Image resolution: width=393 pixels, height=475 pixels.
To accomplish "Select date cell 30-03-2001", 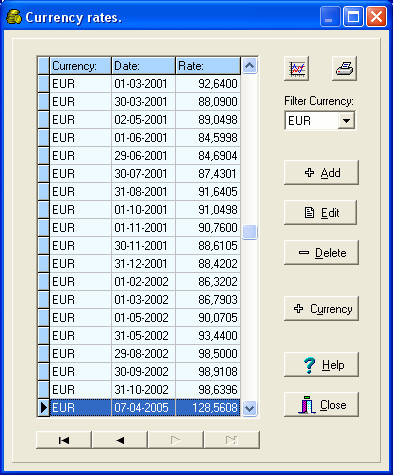I will click(x=143, y=102).
